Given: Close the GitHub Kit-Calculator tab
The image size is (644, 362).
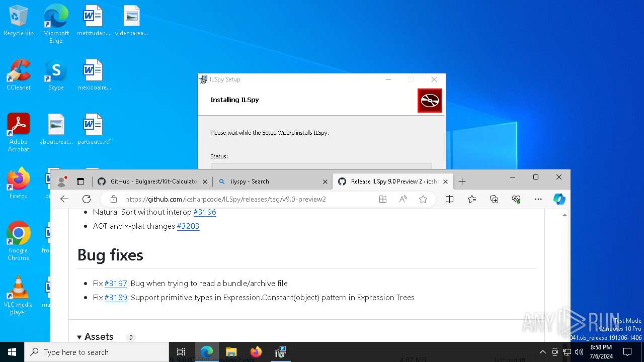Looking at the screenshot, I should click(x=205, y=182).
